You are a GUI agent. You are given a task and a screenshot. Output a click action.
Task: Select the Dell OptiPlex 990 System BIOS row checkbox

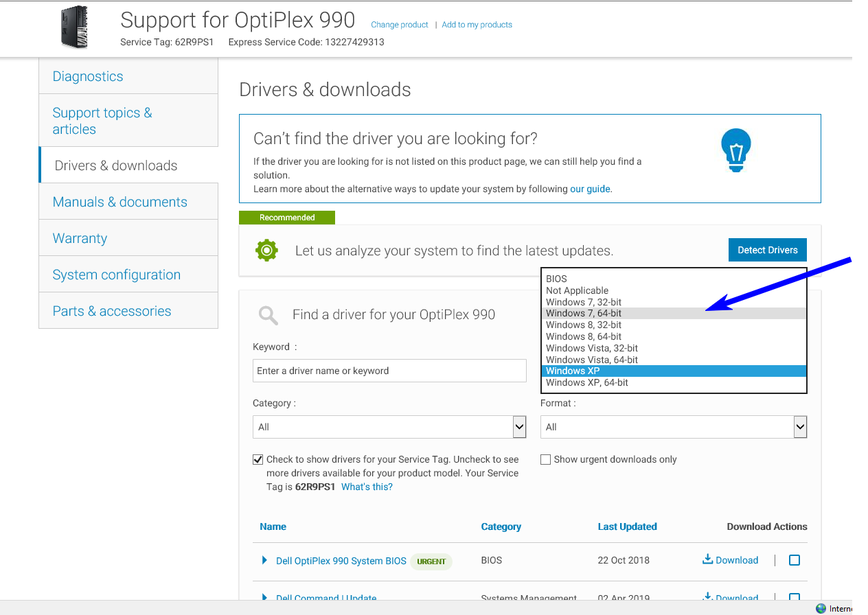[795, 560]
